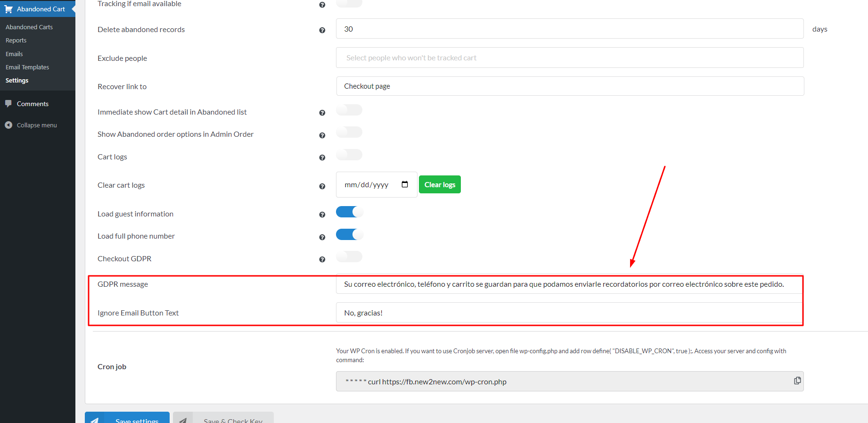Screen dimensions: 868x423
Task: Click help icon beside Checkout GDPR
Action: click(x=322, y=259)
